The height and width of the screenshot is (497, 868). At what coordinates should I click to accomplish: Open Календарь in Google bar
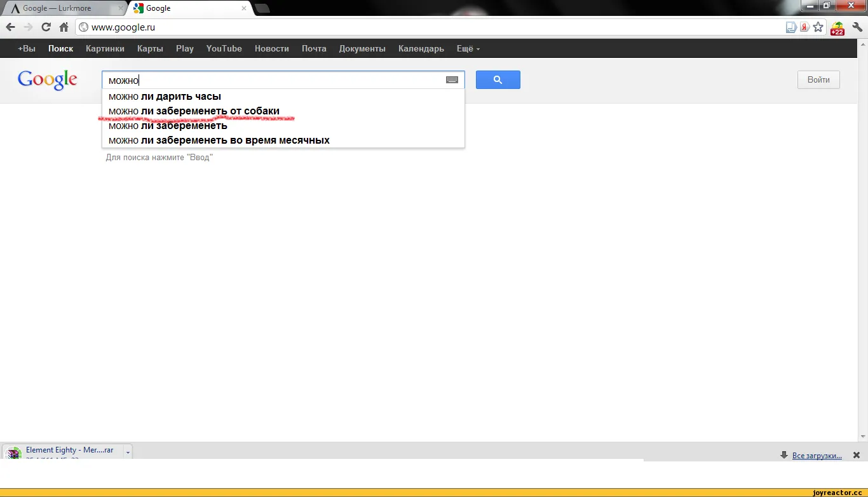pos(421,48)
